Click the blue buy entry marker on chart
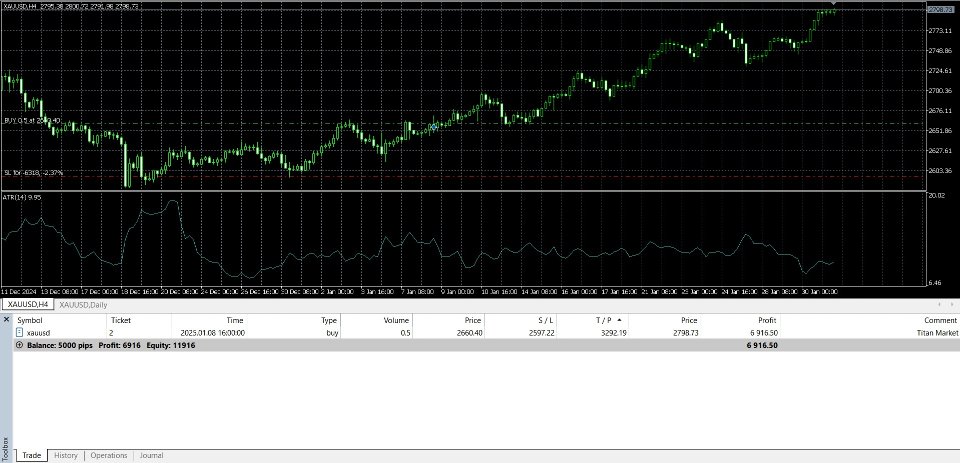 coord(434,127)
